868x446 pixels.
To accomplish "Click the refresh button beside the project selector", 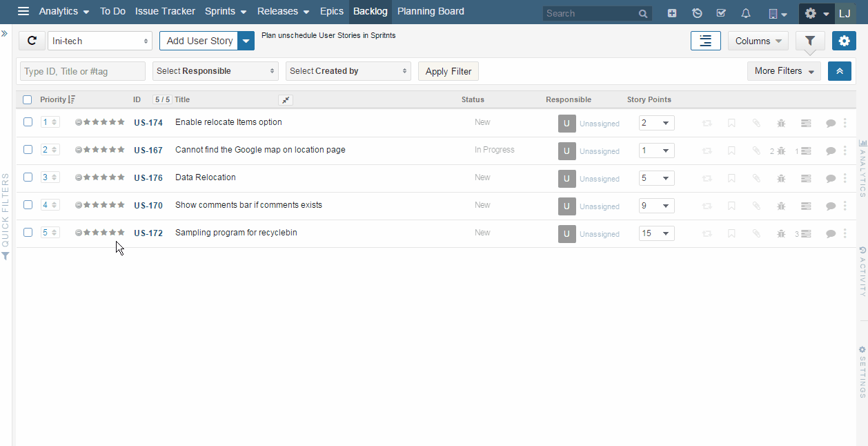I will pyautogui.click(x=32, y=41).
